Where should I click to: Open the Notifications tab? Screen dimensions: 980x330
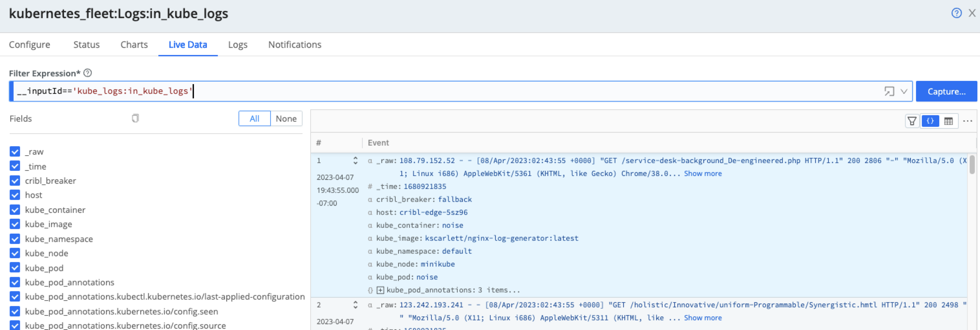(294, 45)
